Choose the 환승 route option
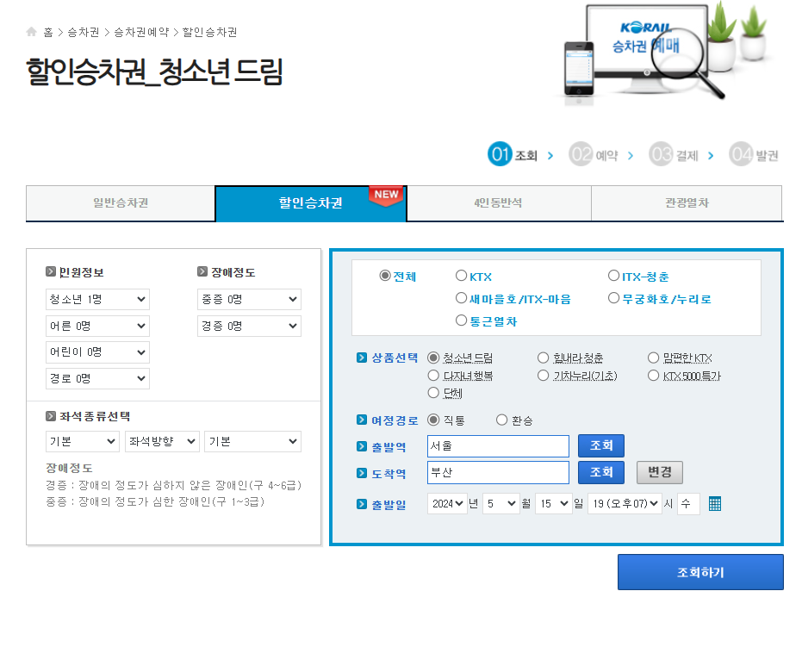 point(502,420)
